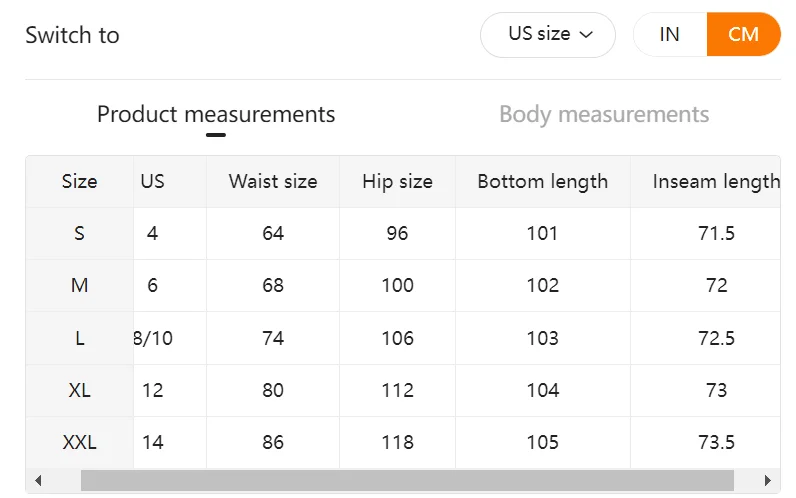Select the S size row
The width and height of the screenshot is (796, 498).
(x=79, y=234)
